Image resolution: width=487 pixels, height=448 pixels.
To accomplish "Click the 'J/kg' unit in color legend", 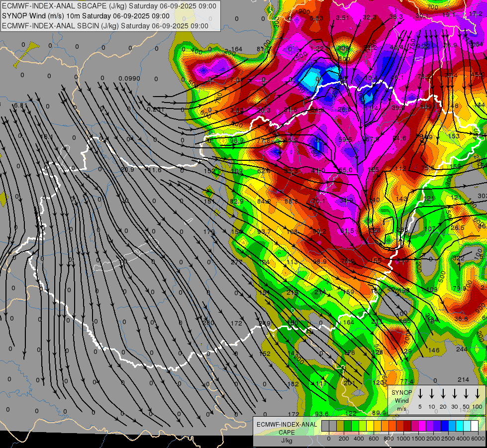I will [287, 441].
